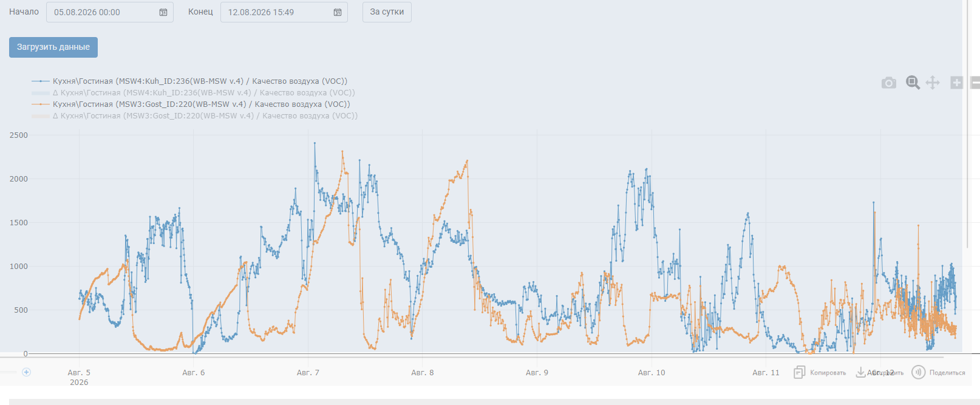This screenshot has width=980, height=405.
Task: Click the Конец date field 12.08.2026 15:49
Action: [x=284, y=12]
